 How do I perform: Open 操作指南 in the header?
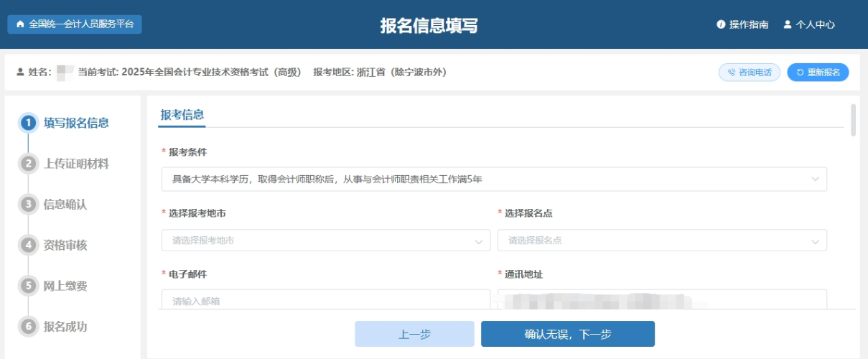pos(748,24)
